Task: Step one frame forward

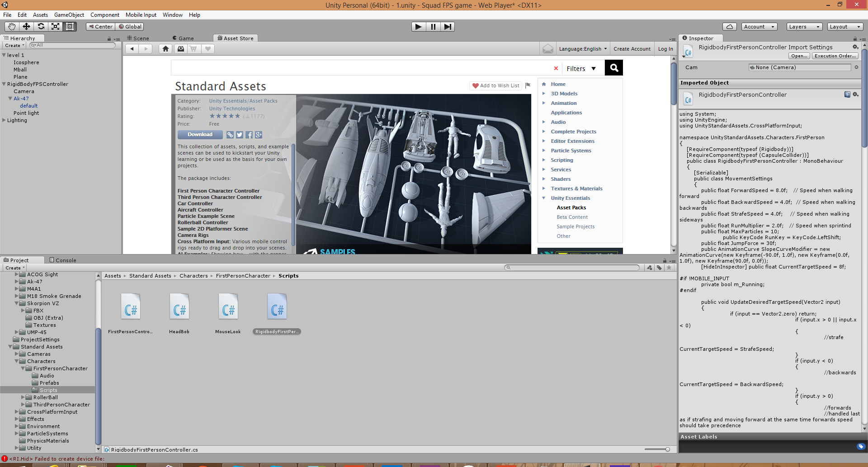Action: click(x=448, y=27)
